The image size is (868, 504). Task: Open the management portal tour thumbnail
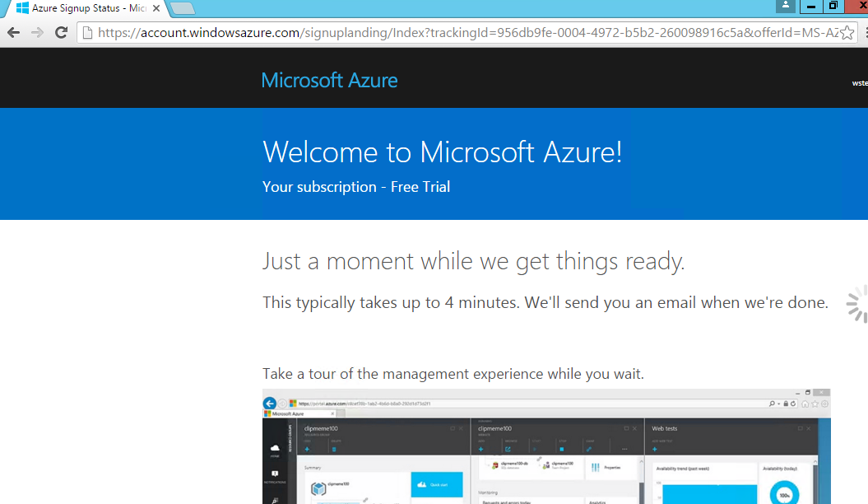pos(546,446)
